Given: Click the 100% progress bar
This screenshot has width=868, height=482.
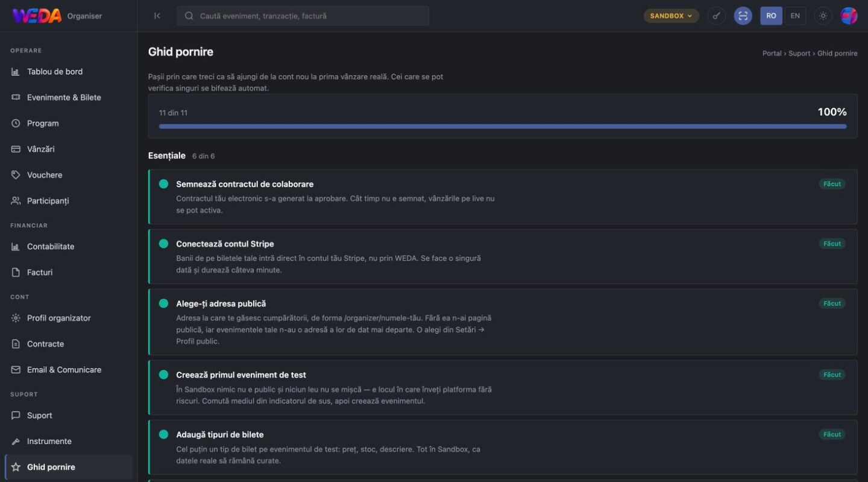Looking at the screenshot, I should click(503, 126).
